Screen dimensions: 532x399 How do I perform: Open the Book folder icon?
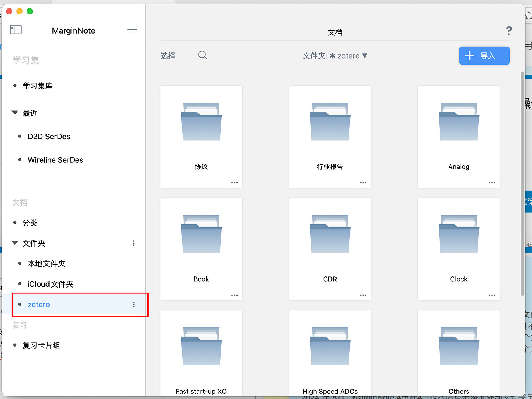(201, 234)
